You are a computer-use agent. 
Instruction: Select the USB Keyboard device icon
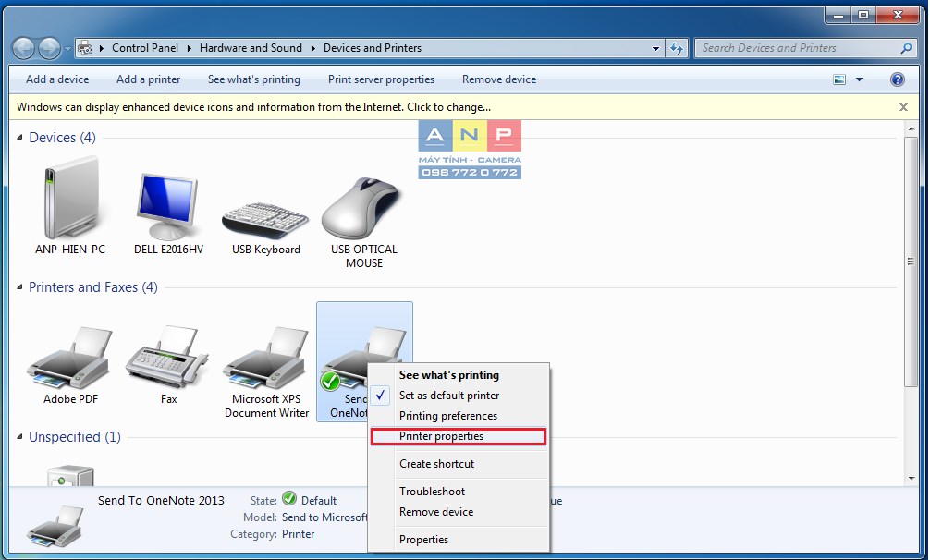tap(265, 221)
